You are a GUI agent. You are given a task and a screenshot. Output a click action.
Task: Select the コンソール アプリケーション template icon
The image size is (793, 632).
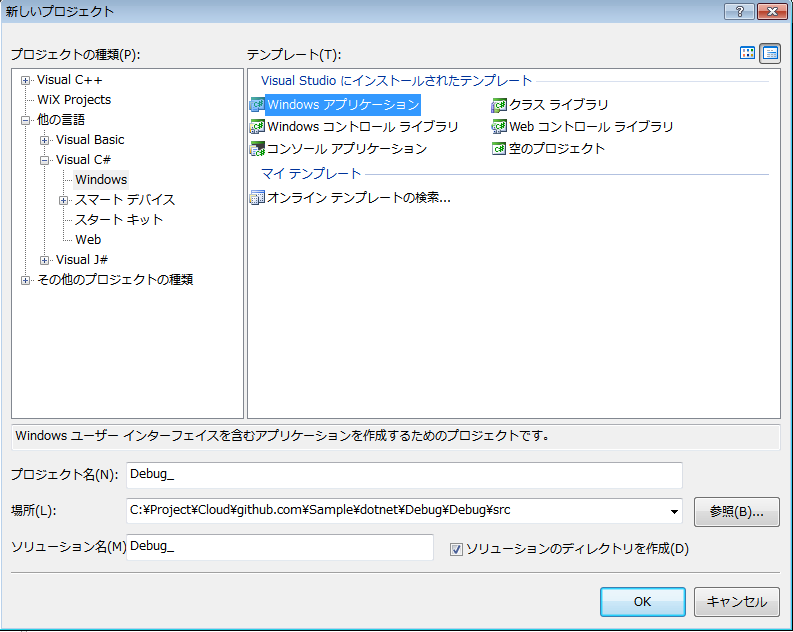click(x=257, y=149)
